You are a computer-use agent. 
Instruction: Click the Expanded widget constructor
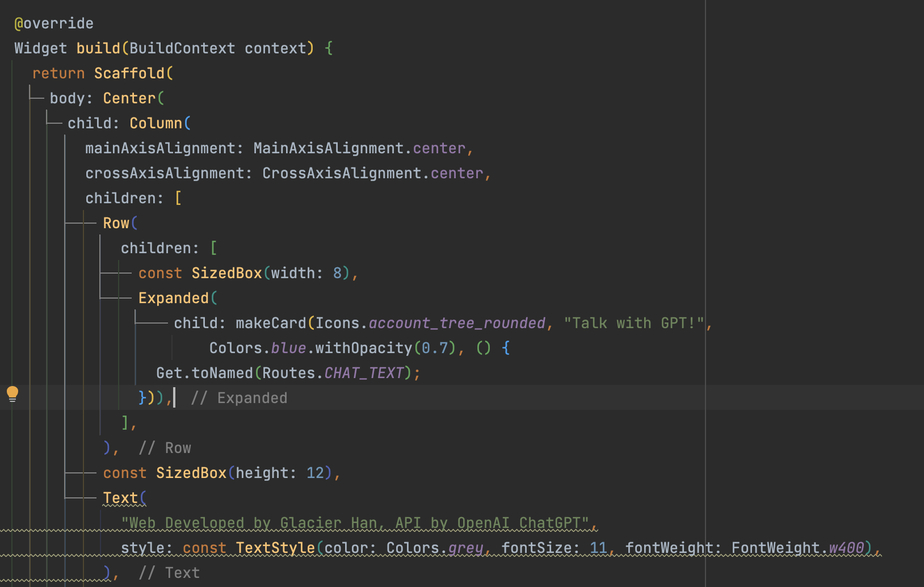pos(174,298)
